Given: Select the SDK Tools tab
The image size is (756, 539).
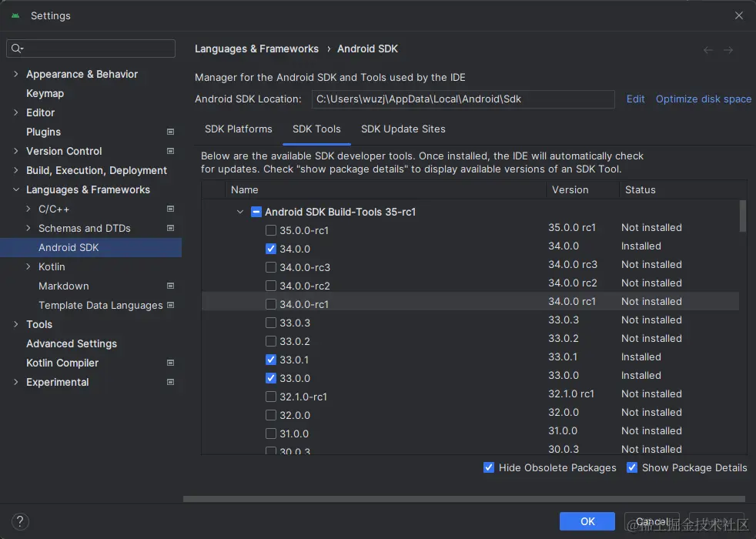Looking at the screenshot, I should point(316,129).
